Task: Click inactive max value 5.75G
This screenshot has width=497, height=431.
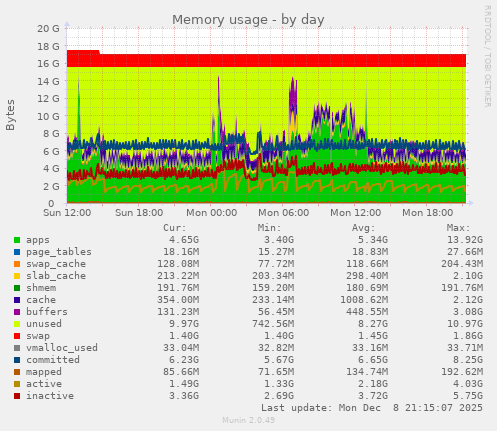Action: point(468,396)
